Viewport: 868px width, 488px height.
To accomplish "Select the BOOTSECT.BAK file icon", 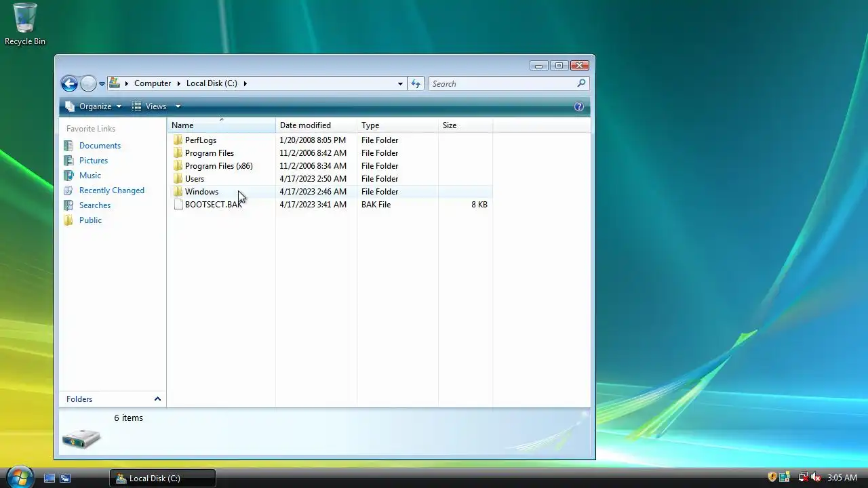I will [178, 205].
